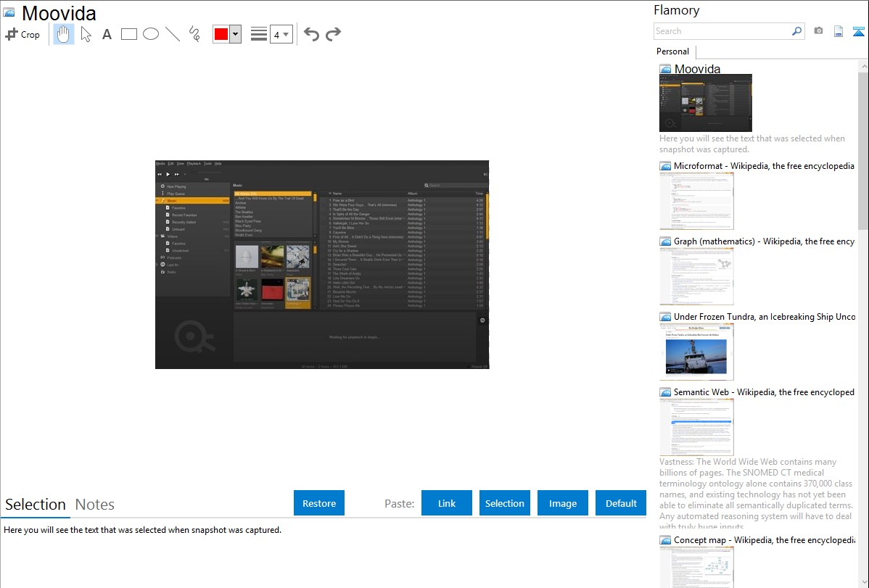Click the selected-text placeholder in Selection pane
The width and height of the screenshot is (869, 588).
point(142,530)
